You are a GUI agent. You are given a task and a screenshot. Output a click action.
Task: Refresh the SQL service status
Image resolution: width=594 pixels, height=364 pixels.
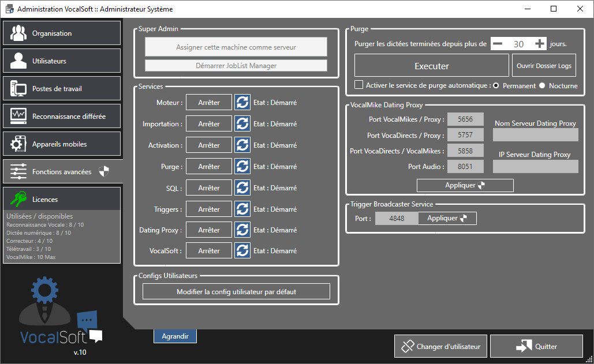click(242, 187)
